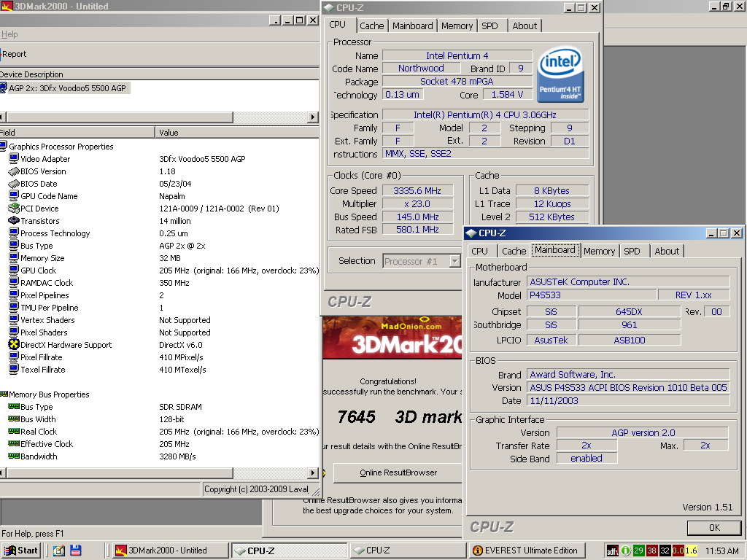Open Memory tab in back CPU-Z window
The height and width of the screenshot is (560, 747).
[x=457, y=26]
